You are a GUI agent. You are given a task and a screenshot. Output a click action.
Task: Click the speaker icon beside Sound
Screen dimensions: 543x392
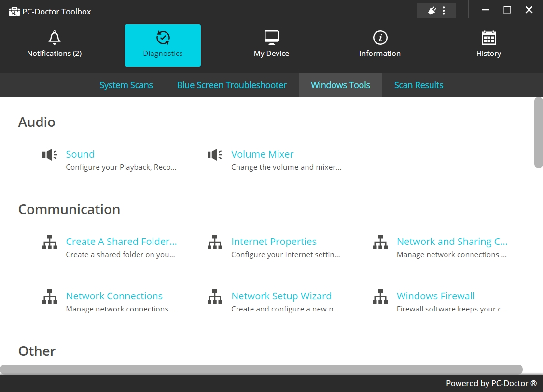[x=50, y=155]
